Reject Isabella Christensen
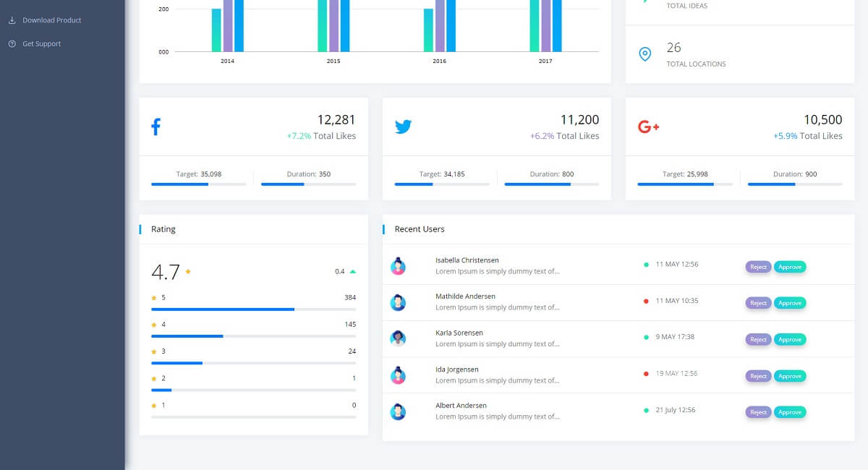The image size is (868, 470). click(x=758, y=267)
